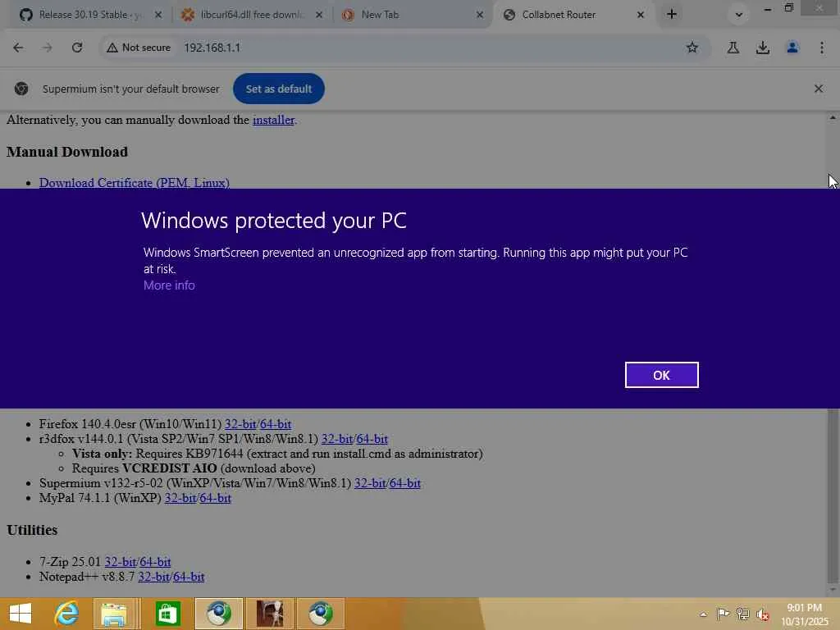Image resolution: width=840 pixels, height=630 pixels.
Task: Download 7-Zip 25.01 32-bit
Action: [x=120, y=562]
